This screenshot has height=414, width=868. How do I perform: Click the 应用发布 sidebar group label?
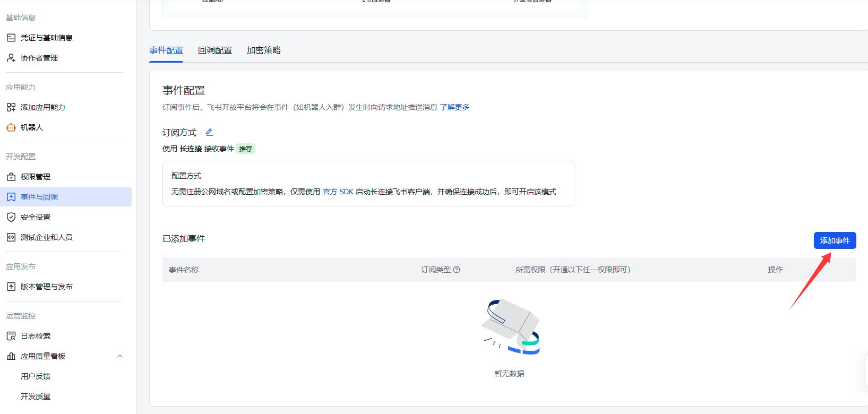tap(21, 266)
